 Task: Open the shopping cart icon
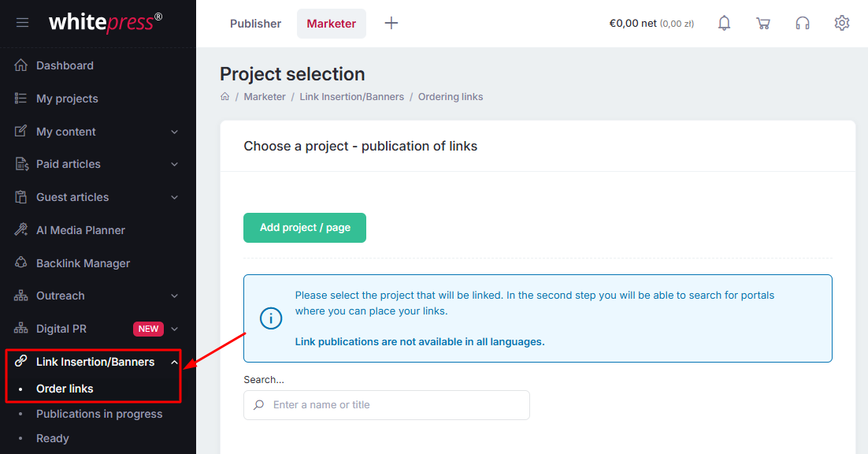pos(762,24)
